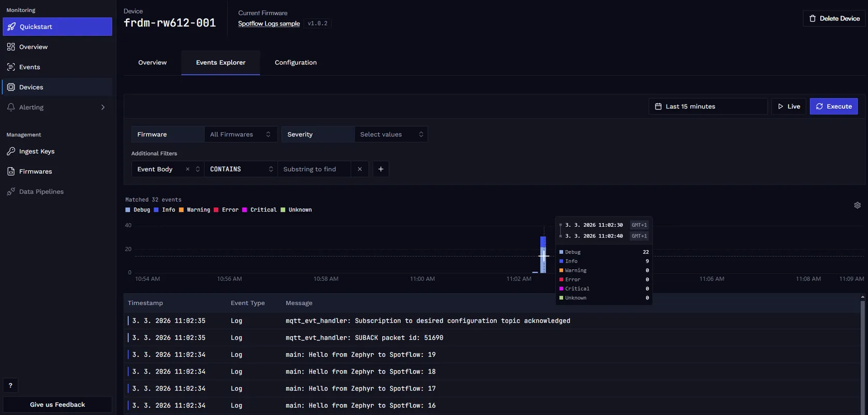The width and height of the screenshot is (868, 415).
Task: Click the Alerting bell icon
Action: click(x=11, y=107)
